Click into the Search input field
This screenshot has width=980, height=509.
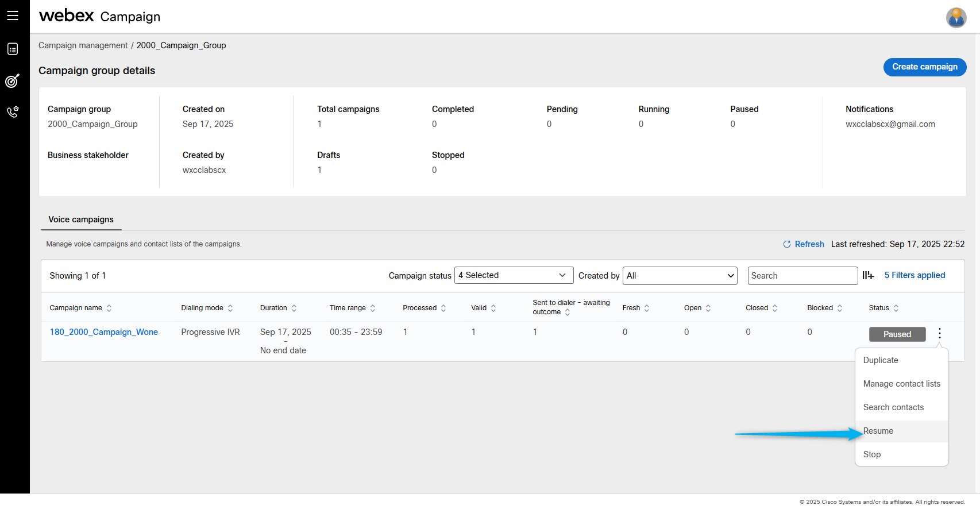click(802, 276)
